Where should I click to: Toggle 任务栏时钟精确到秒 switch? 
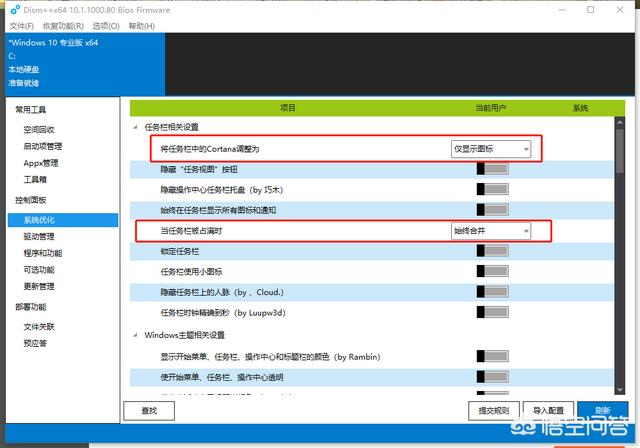point(492,312)
